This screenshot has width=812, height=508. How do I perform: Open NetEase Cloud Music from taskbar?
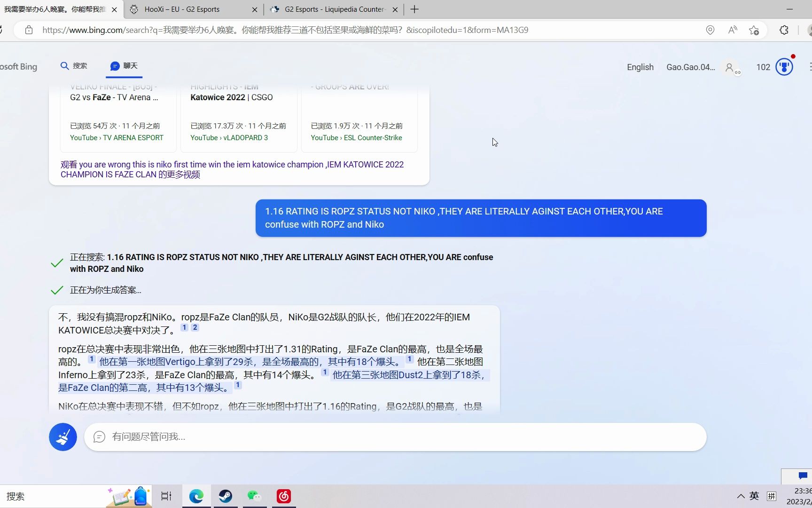pos(284,496)
